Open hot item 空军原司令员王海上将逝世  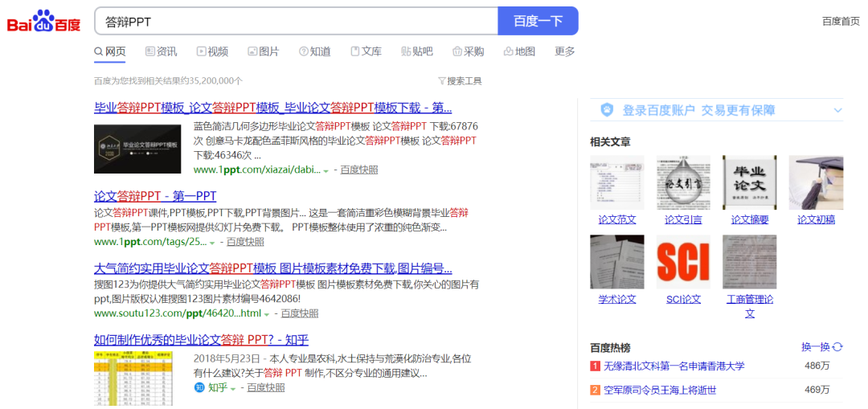[659, 391]
